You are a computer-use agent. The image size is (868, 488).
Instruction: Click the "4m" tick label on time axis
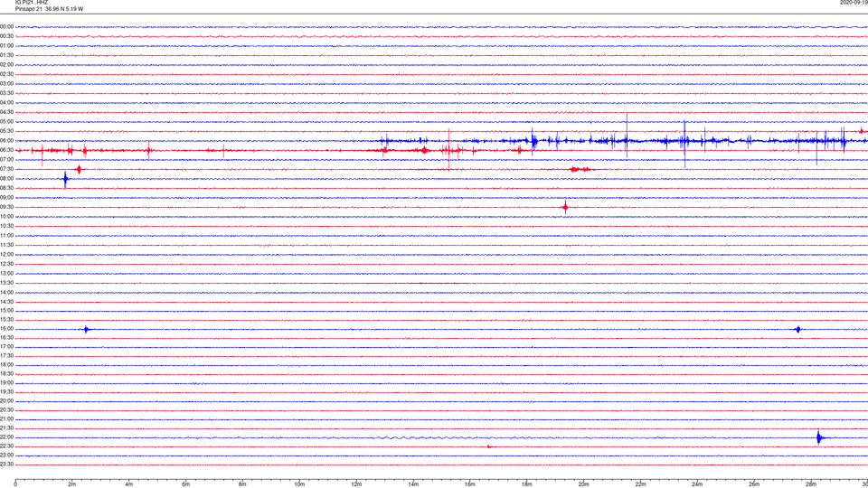click(129, 484)
